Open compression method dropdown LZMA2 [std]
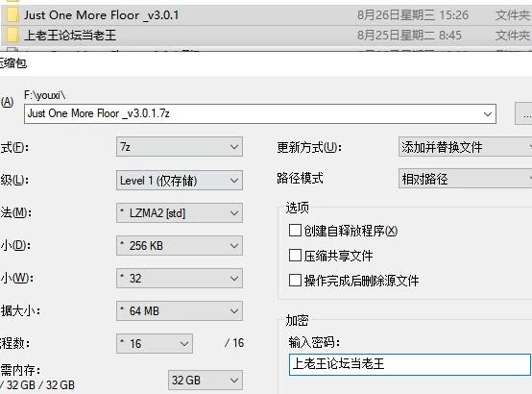Viewport: 532px width, 394px height. click(x=180, y=213)
